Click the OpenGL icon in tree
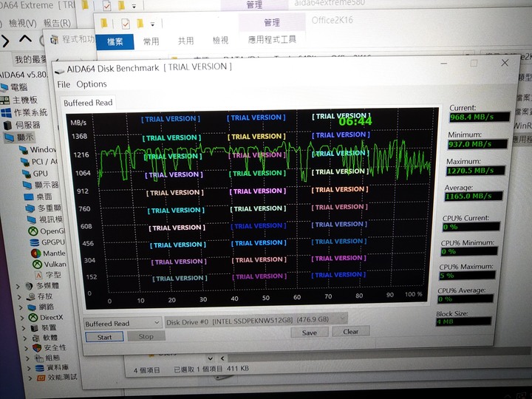 [33, 231]
